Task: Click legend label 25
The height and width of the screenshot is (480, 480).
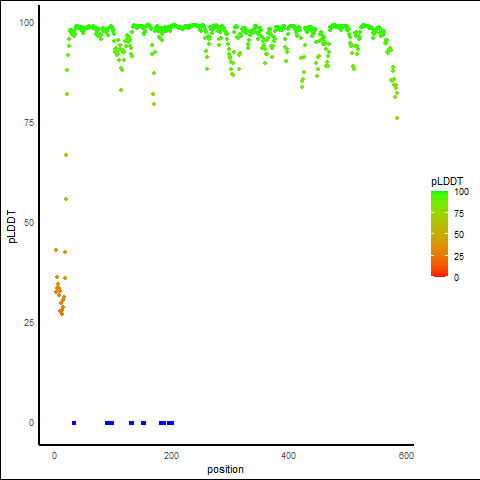Action: pos(459,257)
